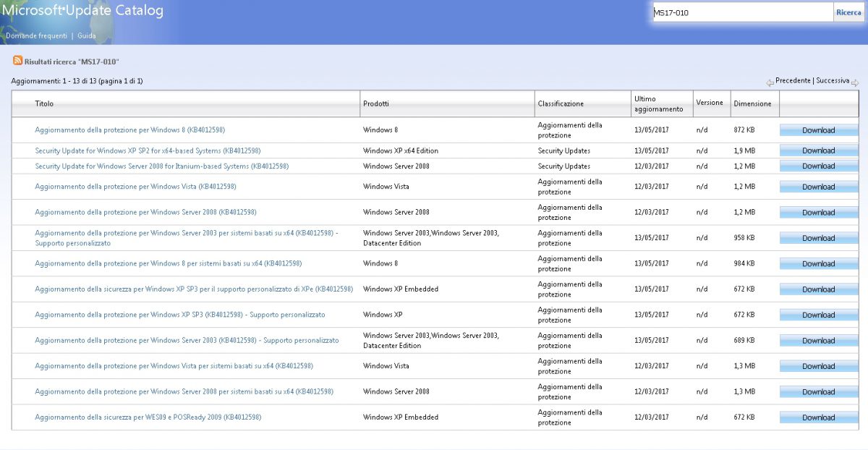The width and height of the screenshot is (868, 450).
Task: Click the MS17-010 search input field
Action: coord(743,12)
